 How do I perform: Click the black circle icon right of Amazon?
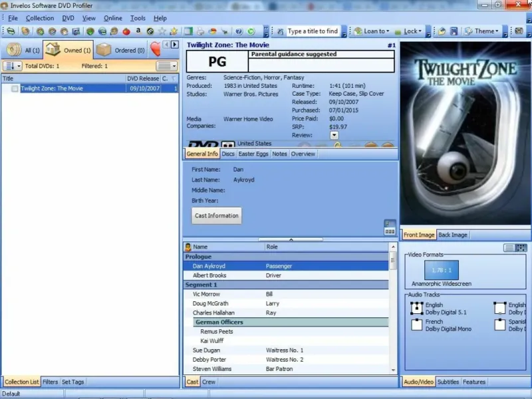(150, 31)
